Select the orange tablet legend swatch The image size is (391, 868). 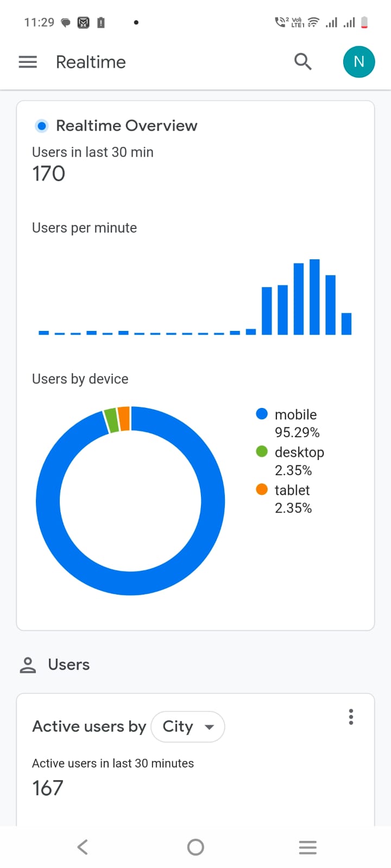pos(262,489)
